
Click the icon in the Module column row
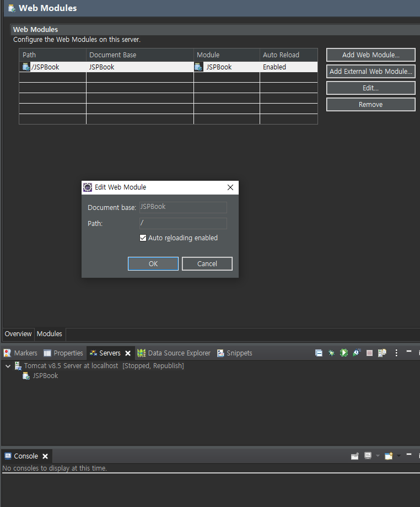click(x=198, y=67)
